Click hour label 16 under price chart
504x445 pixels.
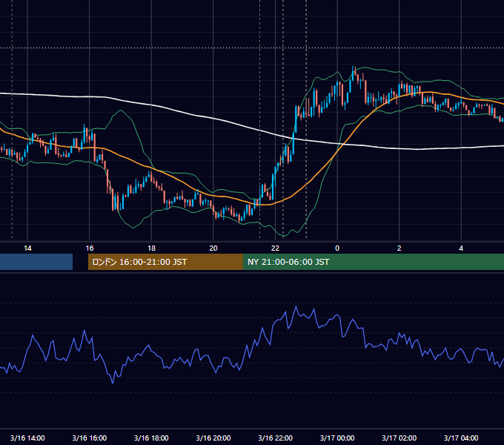(x=90, y=248)
